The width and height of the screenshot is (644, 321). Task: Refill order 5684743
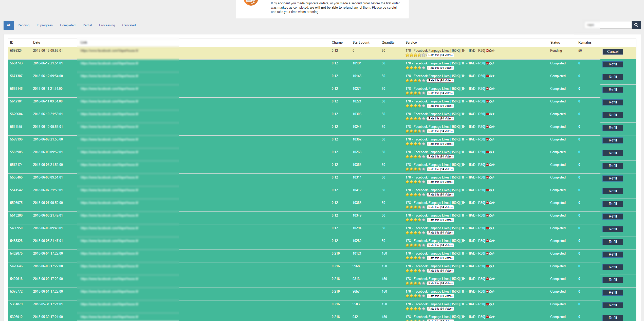click(613, 64)
